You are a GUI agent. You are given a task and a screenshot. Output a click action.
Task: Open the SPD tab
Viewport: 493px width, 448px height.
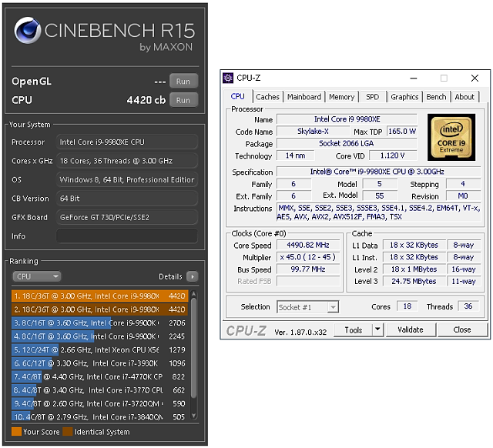click(x=373, y=97)
